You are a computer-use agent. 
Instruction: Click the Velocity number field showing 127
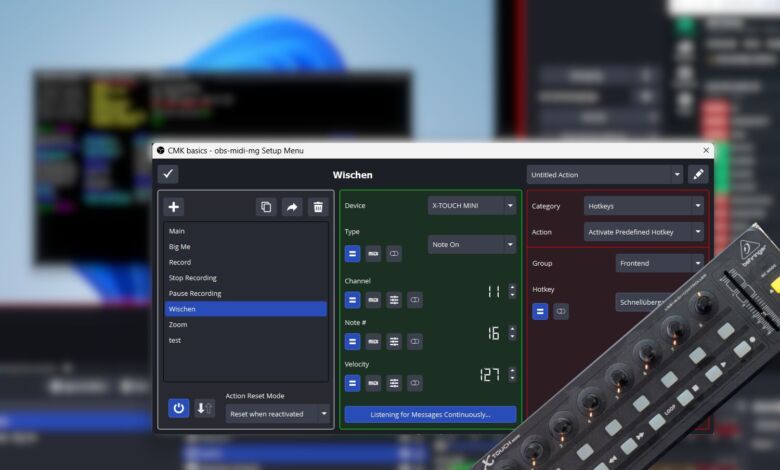pos(491,375)
